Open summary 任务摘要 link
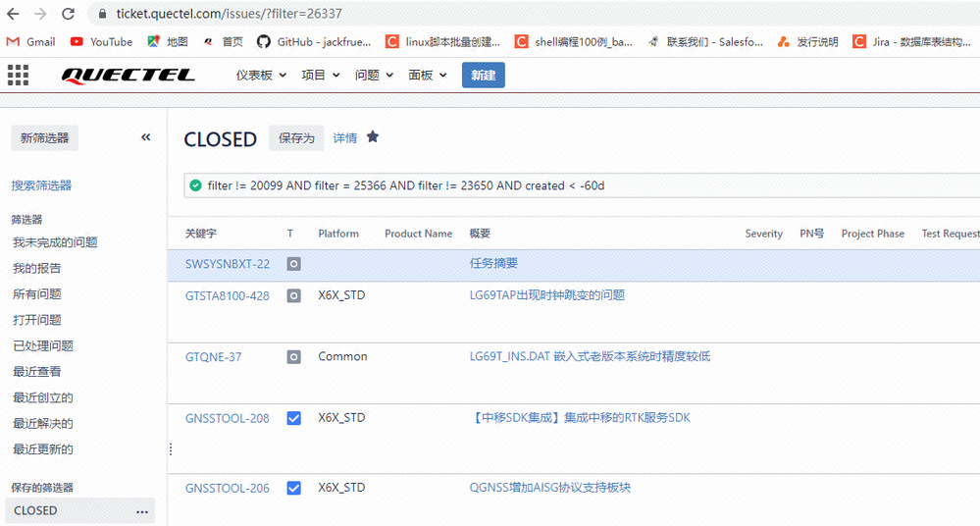Screen dimensions: 980x526 point(493,263)
